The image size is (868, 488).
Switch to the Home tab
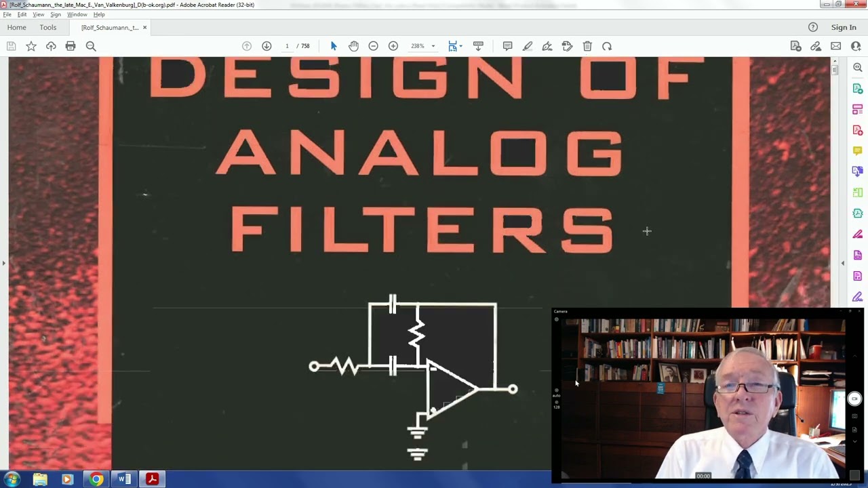click(17, 28)
